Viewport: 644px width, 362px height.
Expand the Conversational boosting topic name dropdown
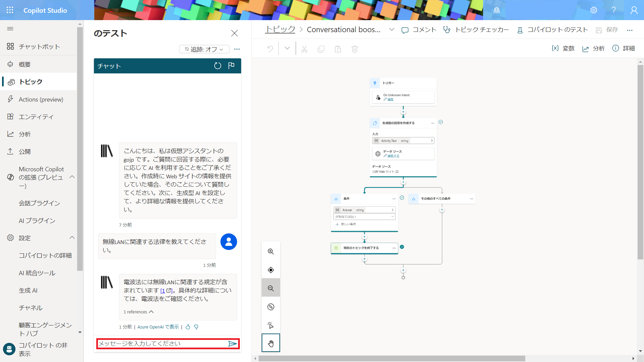[x=391, y=29]
